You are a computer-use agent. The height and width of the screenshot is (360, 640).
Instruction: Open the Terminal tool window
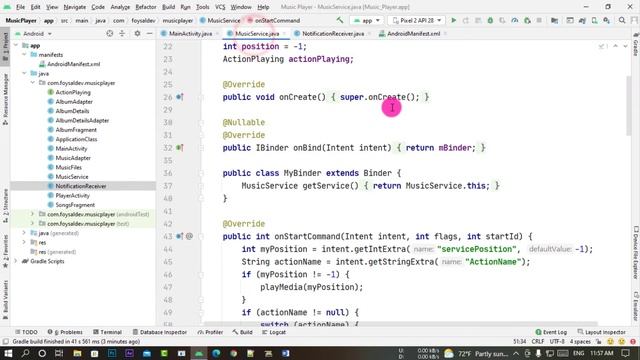click(107, 332)
